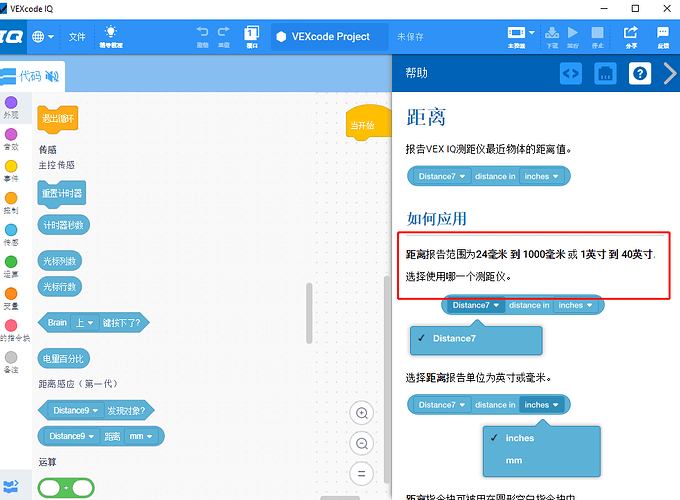The height and width of the screenshot is (500, 680).
Task: Select the purple 外观 looks category
Action: pyautogui.click(x=11, y=108)
